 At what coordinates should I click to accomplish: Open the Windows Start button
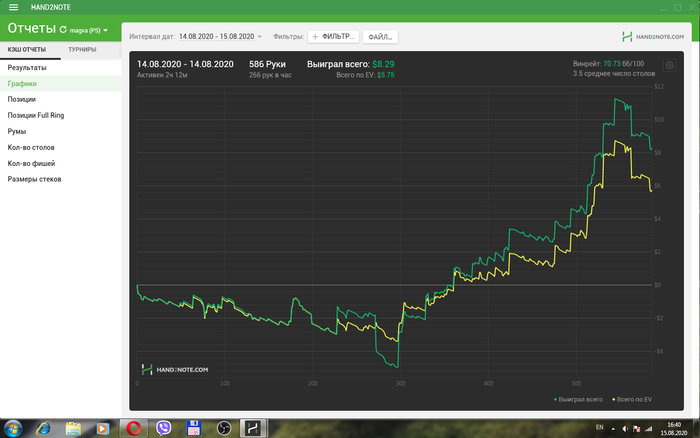pos(13,429)
